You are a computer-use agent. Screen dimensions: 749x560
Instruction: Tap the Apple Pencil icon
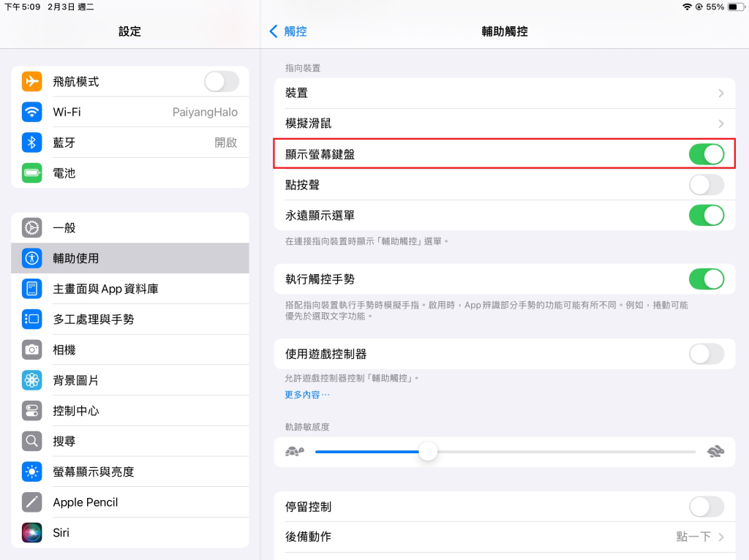click(x=32, y=502)
